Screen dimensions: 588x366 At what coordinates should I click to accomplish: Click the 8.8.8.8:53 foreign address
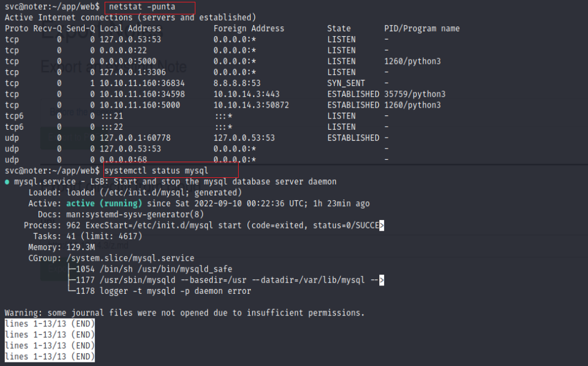pyautogui.click(x=237, y=83)
